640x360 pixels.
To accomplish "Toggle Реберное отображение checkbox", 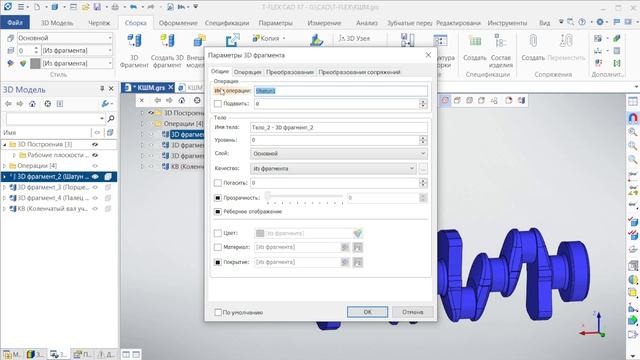I will click(x=218, y=211).
